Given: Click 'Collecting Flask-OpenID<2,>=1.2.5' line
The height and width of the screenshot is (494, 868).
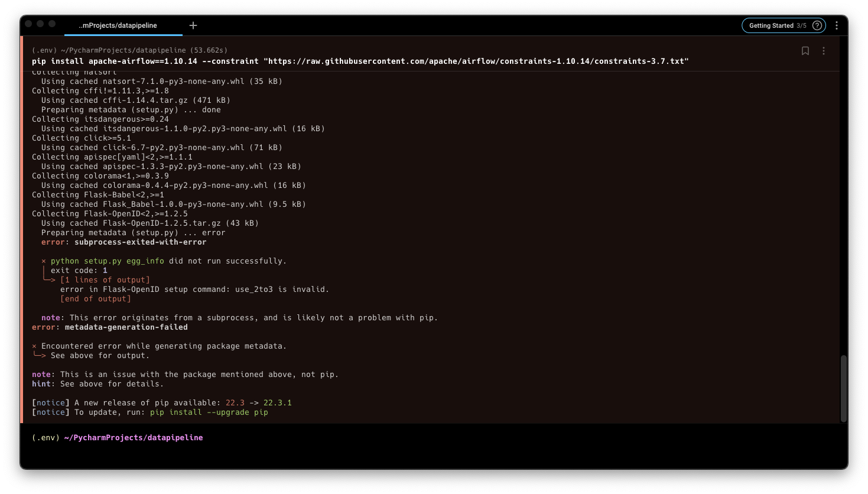Looking at the screenshot, I should (x=110, y=214).
